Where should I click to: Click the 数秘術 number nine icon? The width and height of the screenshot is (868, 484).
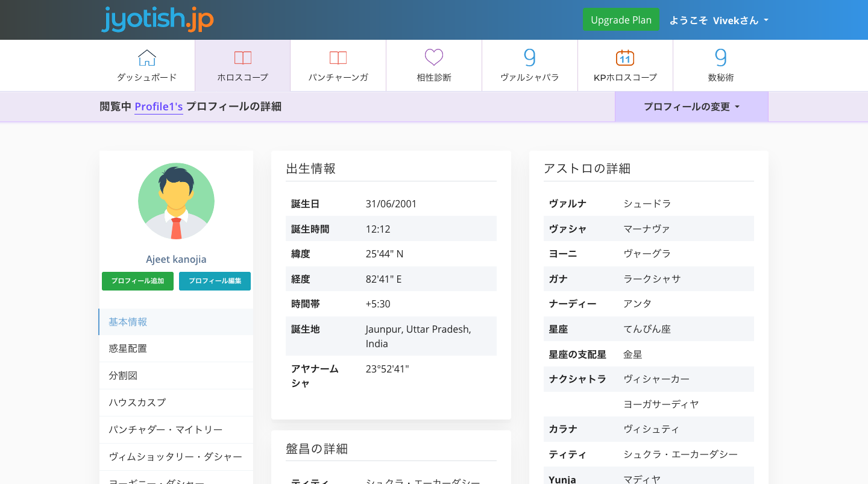(720, 58)
